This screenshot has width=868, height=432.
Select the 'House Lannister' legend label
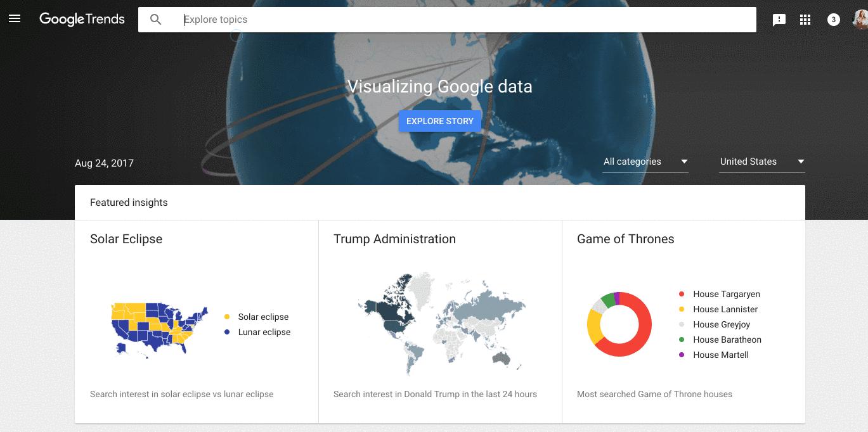[725, 309]
